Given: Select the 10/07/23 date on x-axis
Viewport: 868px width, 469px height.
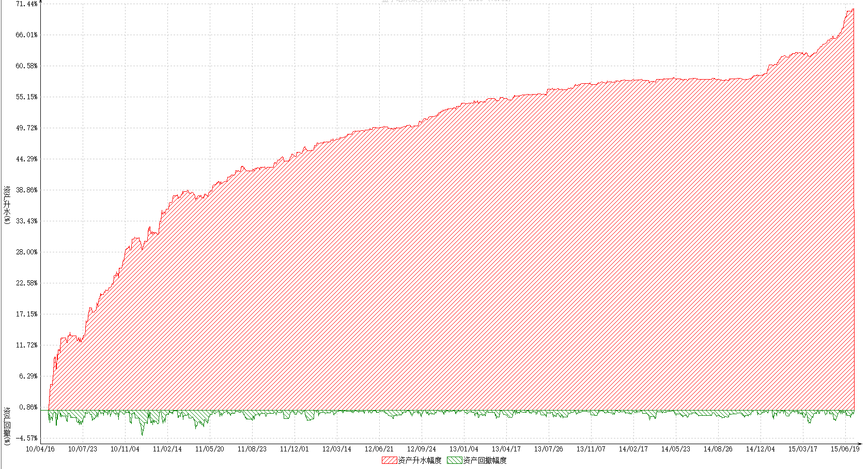Looking at the screenshot, I should (83, 449).
